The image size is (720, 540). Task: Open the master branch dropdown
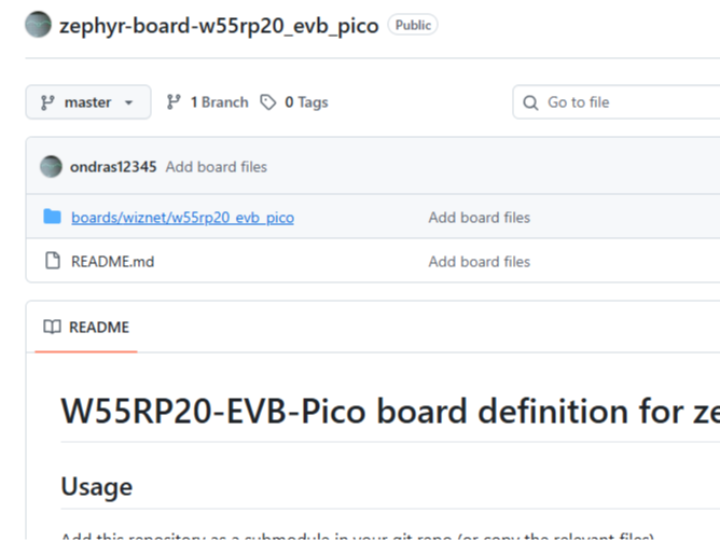click(88, 102)
